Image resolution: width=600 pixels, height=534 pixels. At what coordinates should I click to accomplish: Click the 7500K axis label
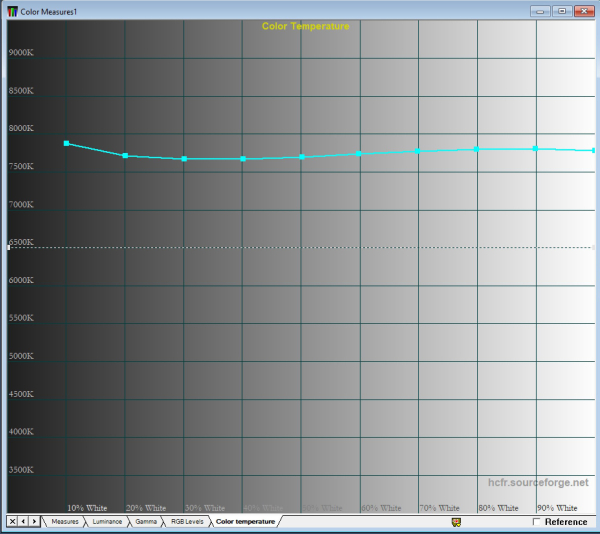(21, 166)
